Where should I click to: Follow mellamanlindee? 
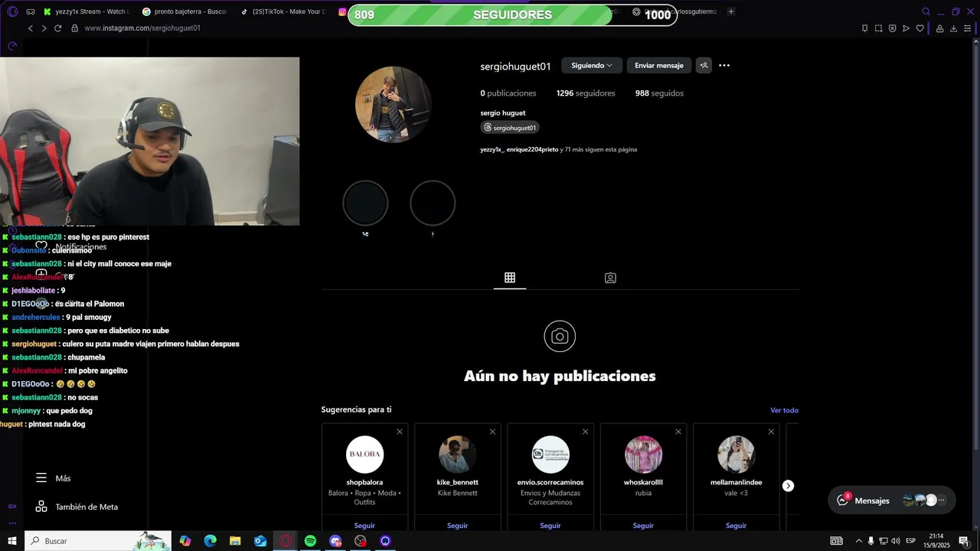737,526
